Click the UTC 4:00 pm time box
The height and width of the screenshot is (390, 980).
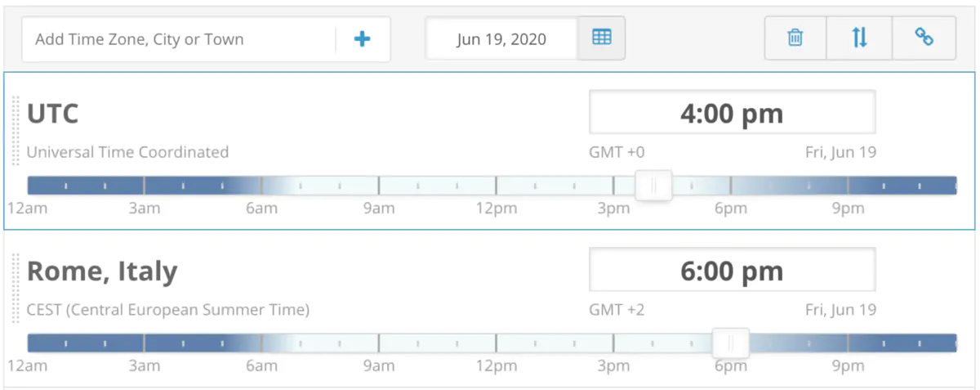click(x=732, y=113)
